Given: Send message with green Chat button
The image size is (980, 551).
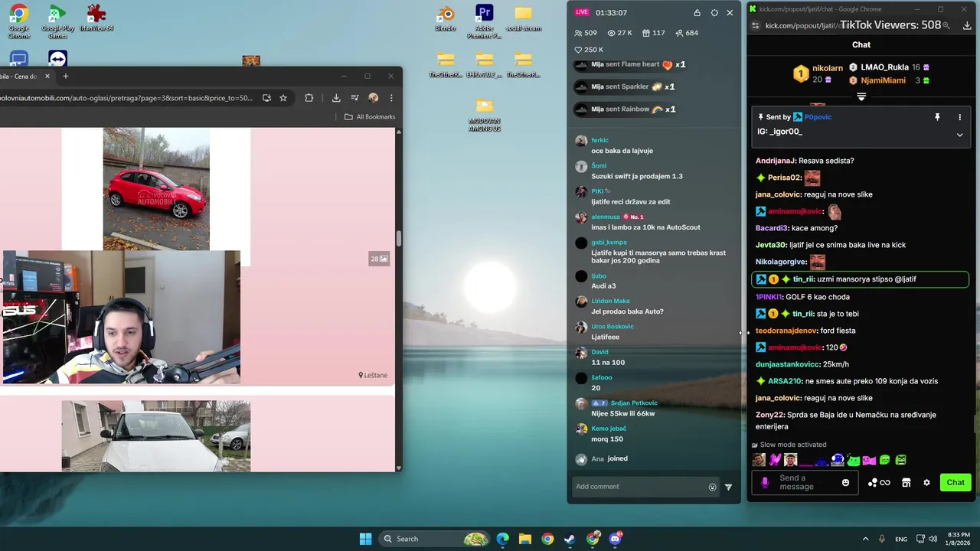Looking at the screenshot, I should 955,482.
